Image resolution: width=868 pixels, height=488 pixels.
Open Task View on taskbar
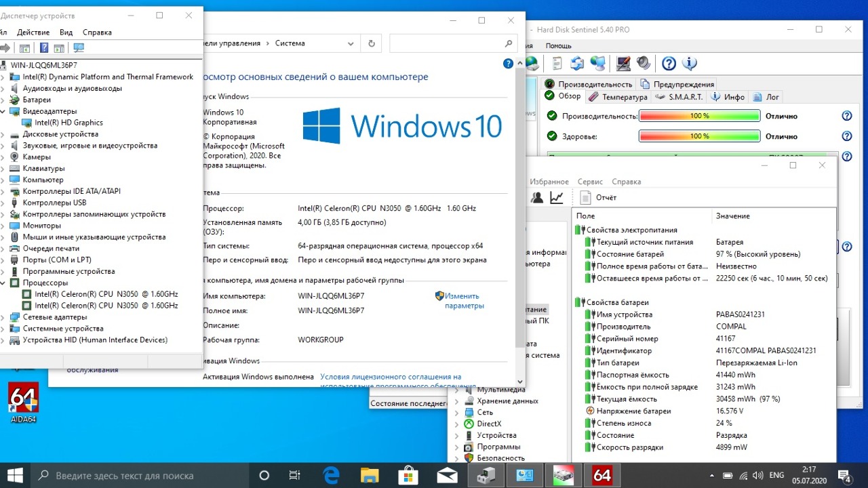pyautogui.click(x=295, y=475)
